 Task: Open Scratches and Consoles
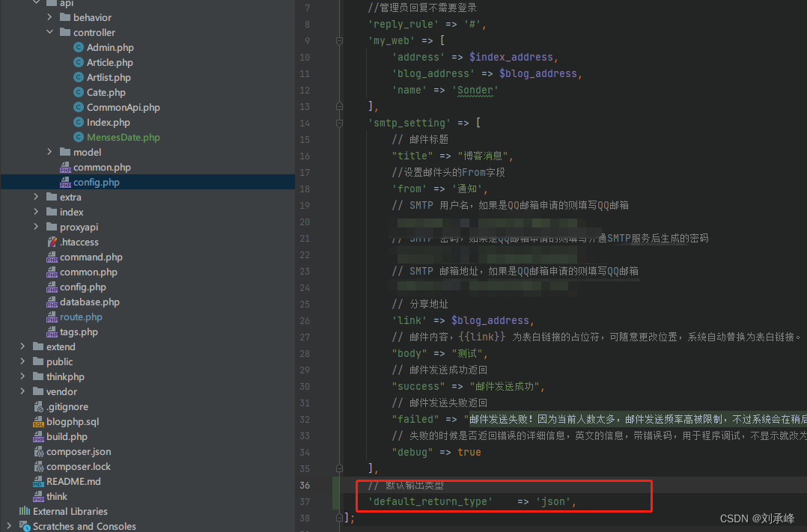click(82, 526)
